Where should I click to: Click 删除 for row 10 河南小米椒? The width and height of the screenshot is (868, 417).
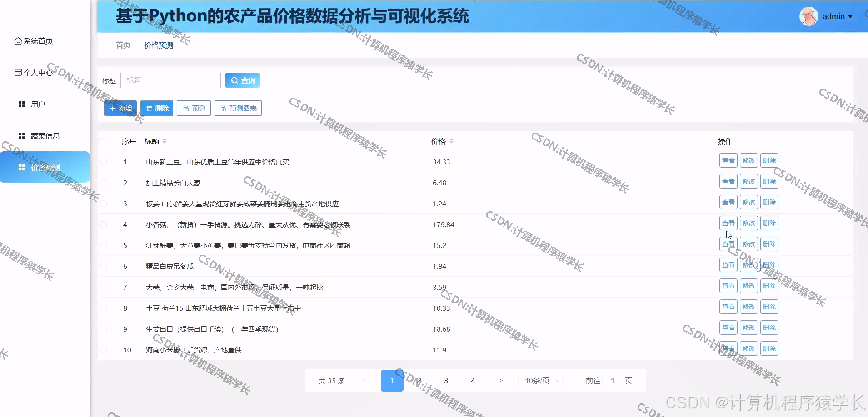[769, 348]
